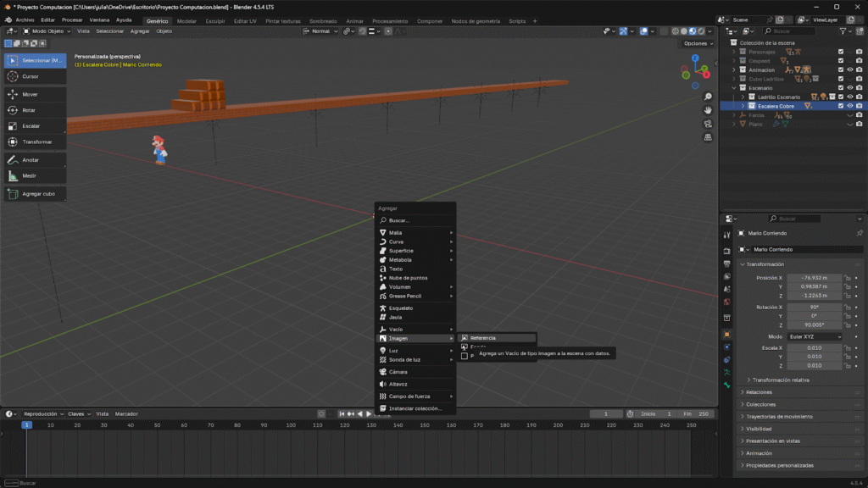
Task: Collapse the Escenario collection in outliner
Action: coord(735,88)
